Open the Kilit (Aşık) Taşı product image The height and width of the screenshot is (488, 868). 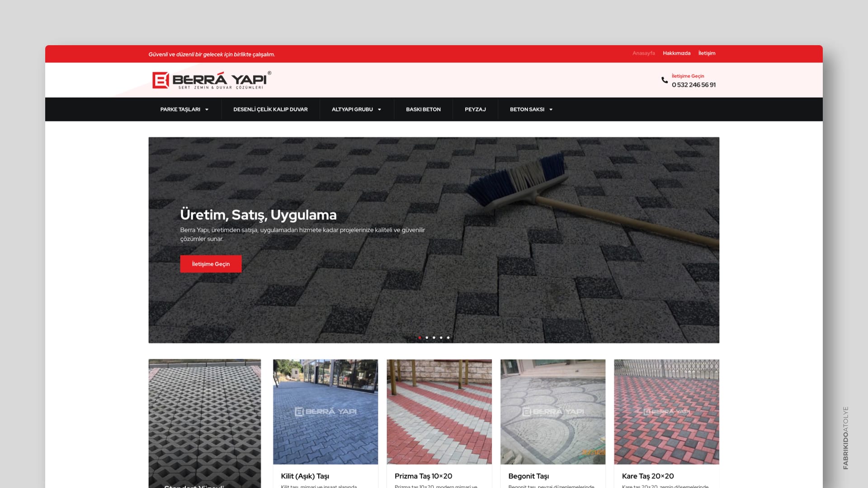click(325, 412)
